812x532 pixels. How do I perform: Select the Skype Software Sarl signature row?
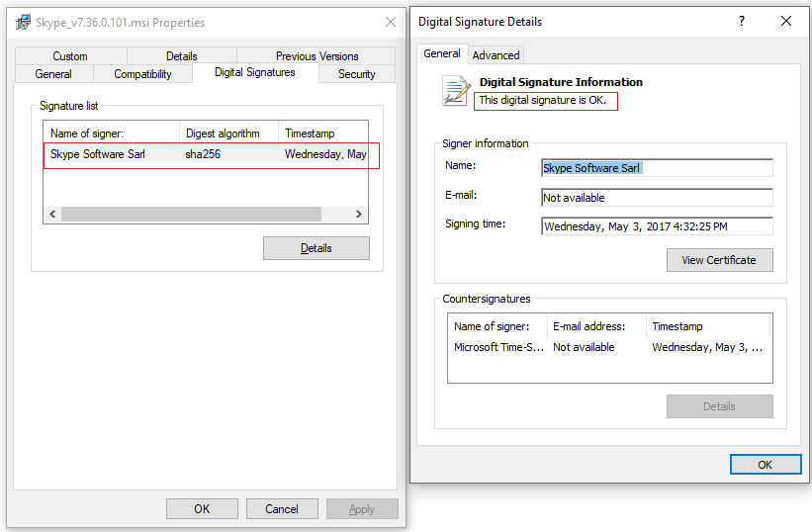pyautogui.click(x=206, y=154)
